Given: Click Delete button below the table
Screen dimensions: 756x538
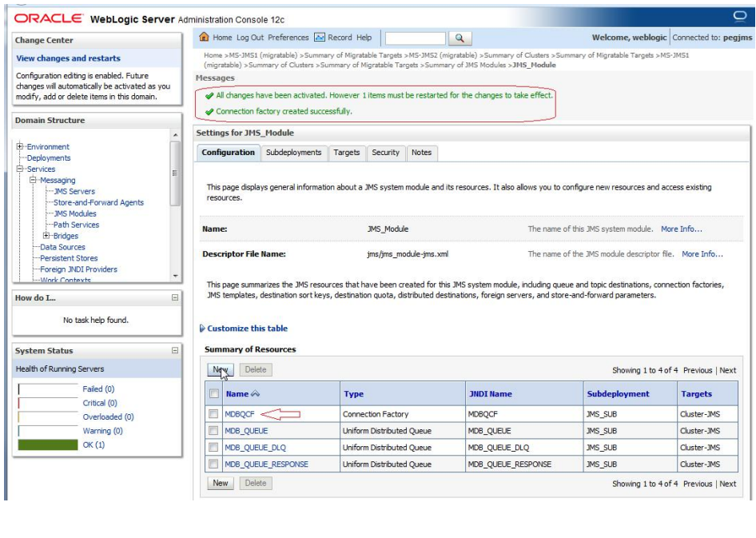Looking at the screenshot, I should coord(256,483).
